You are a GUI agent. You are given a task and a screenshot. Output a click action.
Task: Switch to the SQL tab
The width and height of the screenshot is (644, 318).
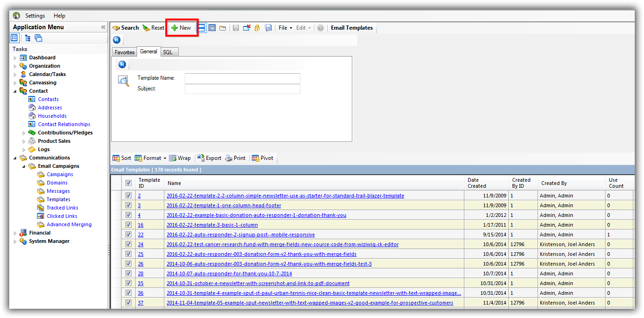pos(168,52)
